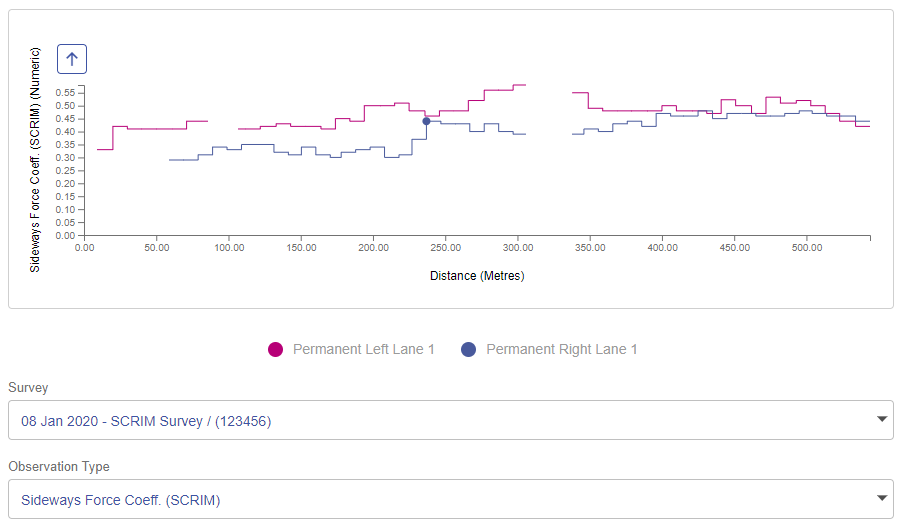Click the Observation Type field label
This screenshot has height=532, width=902.
pos(59,466)
